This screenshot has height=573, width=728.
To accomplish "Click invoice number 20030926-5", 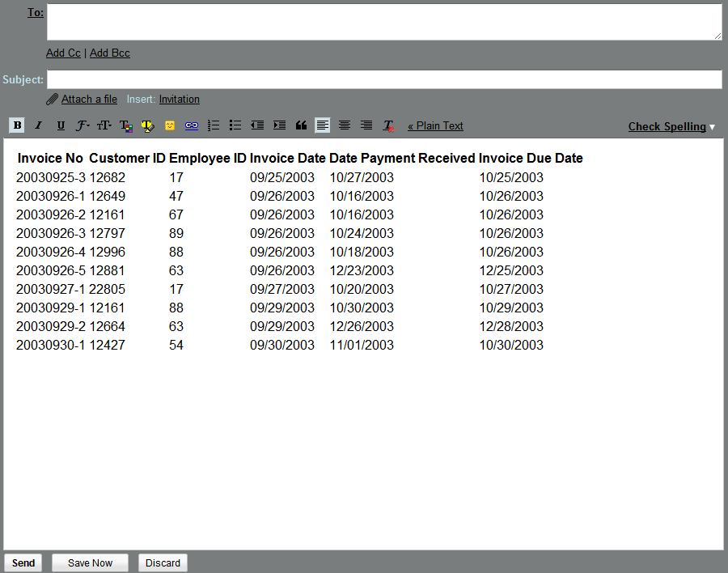I will [x=51, y=270].
